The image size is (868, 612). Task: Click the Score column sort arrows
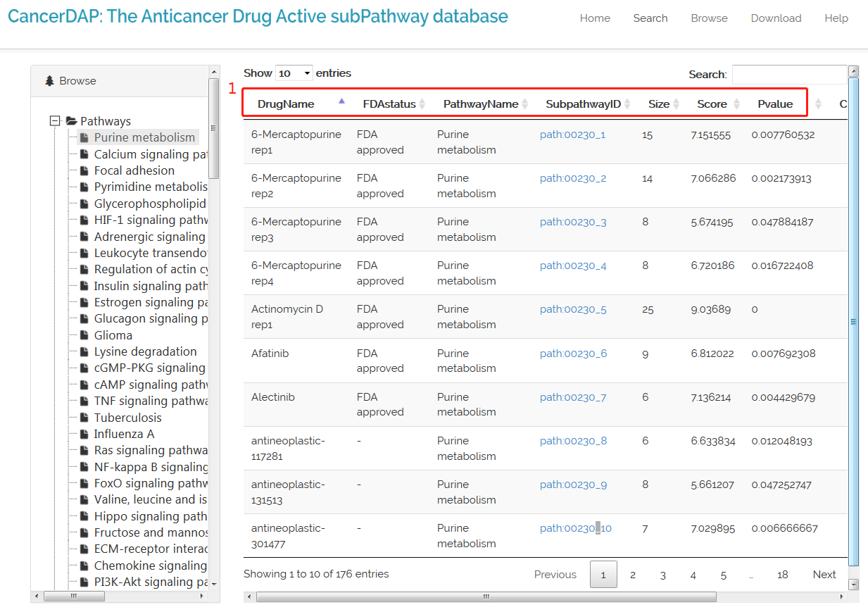click(x=736, y=104)
